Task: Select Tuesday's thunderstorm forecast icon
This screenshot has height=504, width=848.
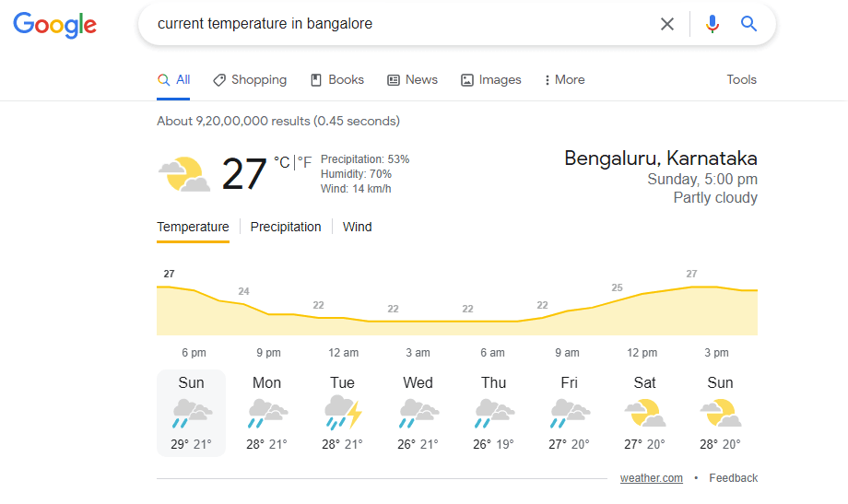Action: pos(343,412)
